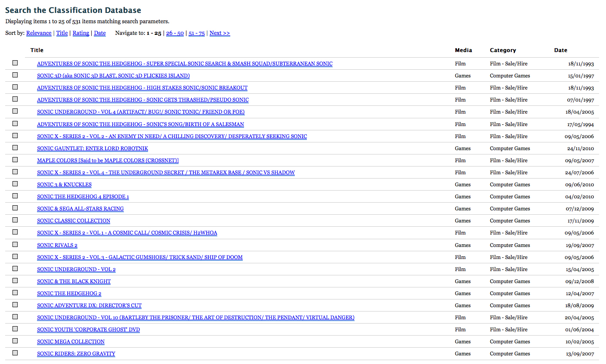Open Sonic & The Black Knight entry
This screenshot has height=364, width=606.
[74, 281]
